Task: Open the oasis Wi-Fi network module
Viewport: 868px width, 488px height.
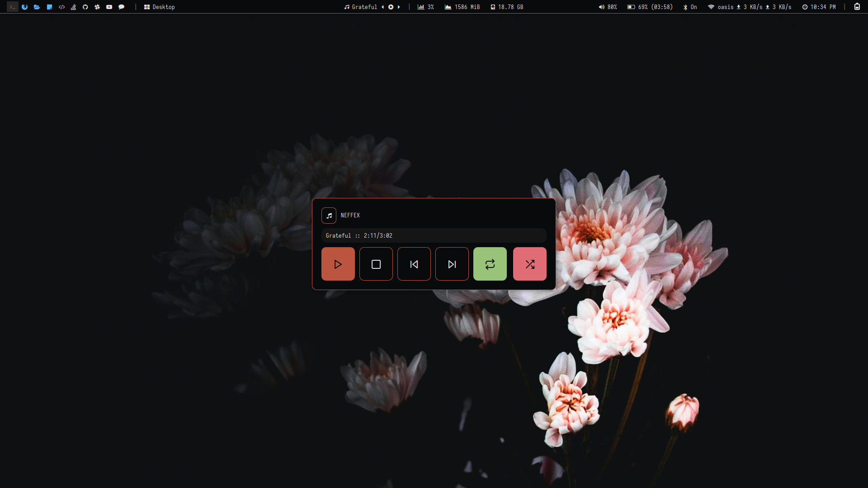Action: click(x=721, y=7)
